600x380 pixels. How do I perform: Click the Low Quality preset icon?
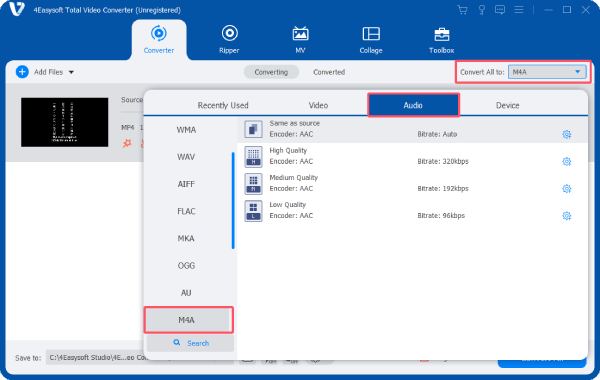click(x=253, y=211)
